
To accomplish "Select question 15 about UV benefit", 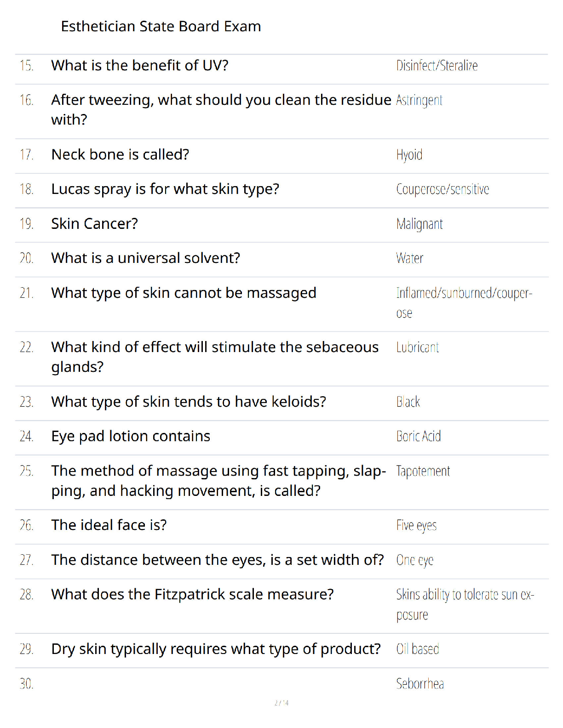I will point(140,65).
